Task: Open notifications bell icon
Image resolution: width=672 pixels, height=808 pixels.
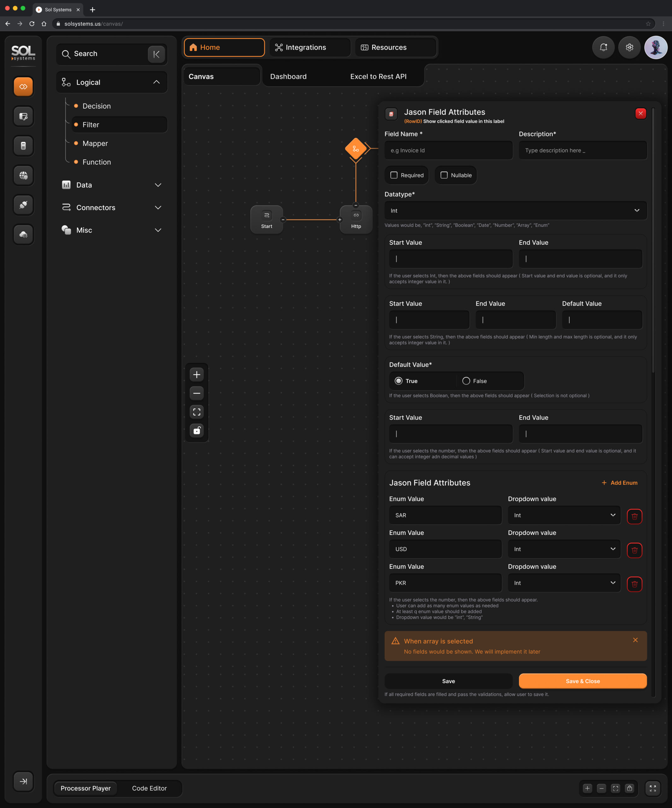Action: (x=603, y=47)
